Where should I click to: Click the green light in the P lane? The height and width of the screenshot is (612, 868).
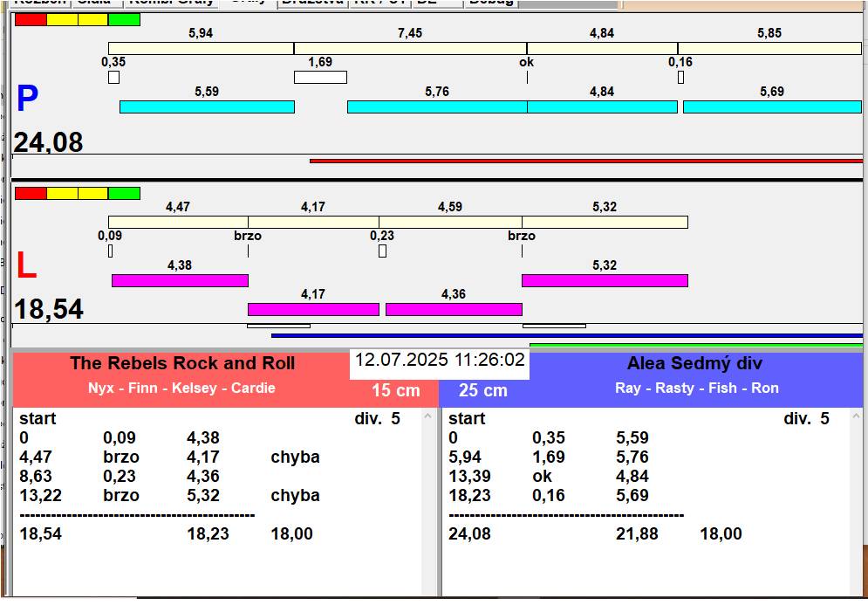[x=124, y=20]
